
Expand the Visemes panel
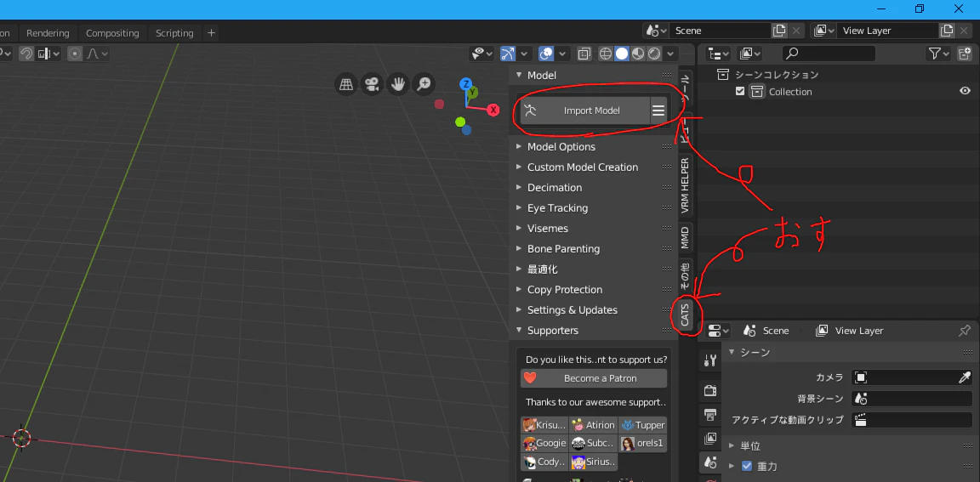click(548, 229)
